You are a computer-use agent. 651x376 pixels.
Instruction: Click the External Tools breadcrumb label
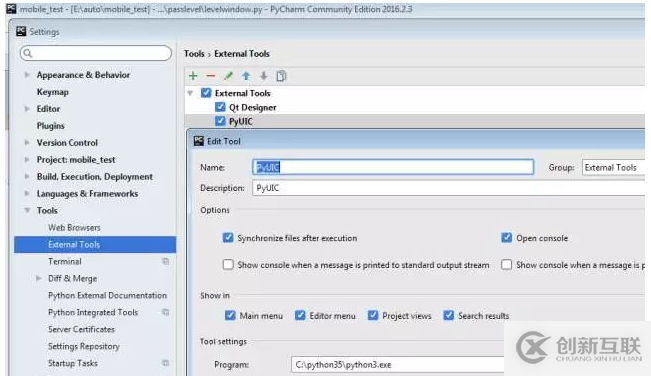coord(242,54)
